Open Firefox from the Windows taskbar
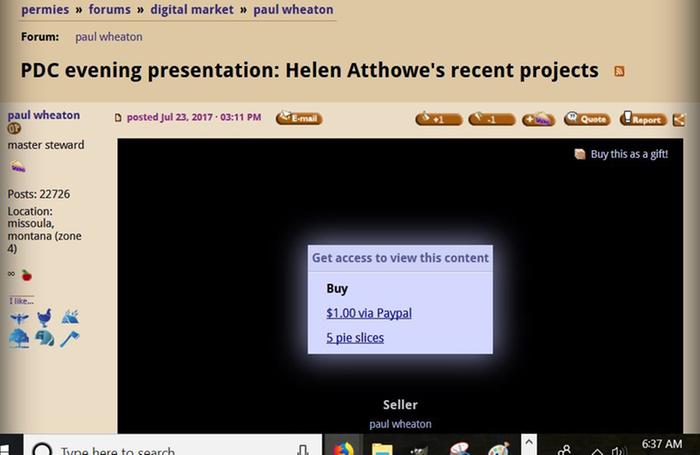Viewport: 700px width, 455px height. pyautogui.click(x=343, y=449)
